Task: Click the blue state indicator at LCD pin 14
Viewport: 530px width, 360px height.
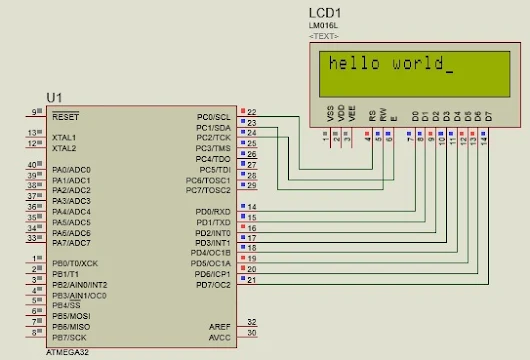Action: point(483,134)
